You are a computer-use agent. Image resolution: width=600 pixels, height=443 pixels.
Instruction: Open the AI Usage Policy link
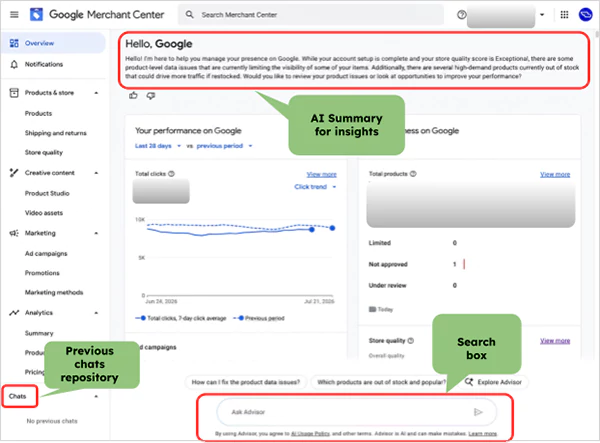pos(310,434)
